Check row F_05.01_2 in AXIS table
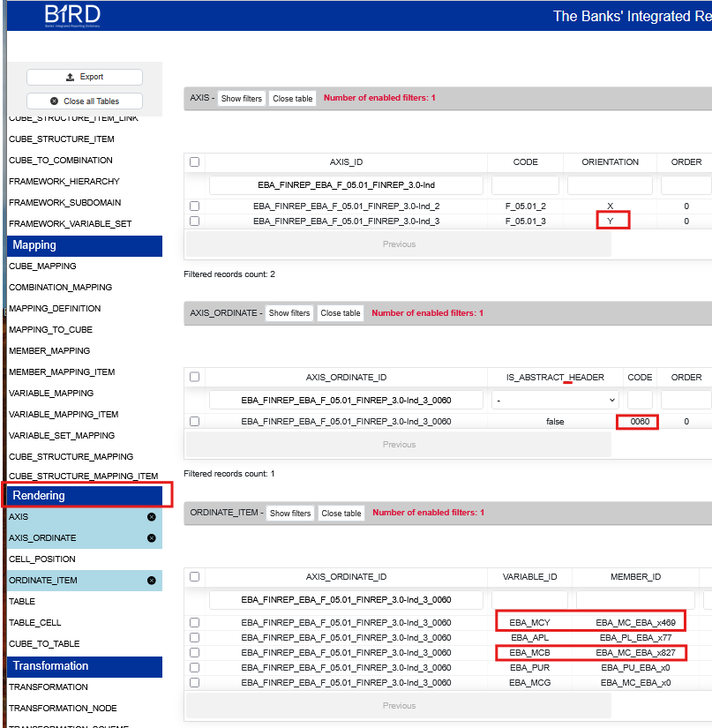Screen dimensions: 712x728 [x=194, y=206]
